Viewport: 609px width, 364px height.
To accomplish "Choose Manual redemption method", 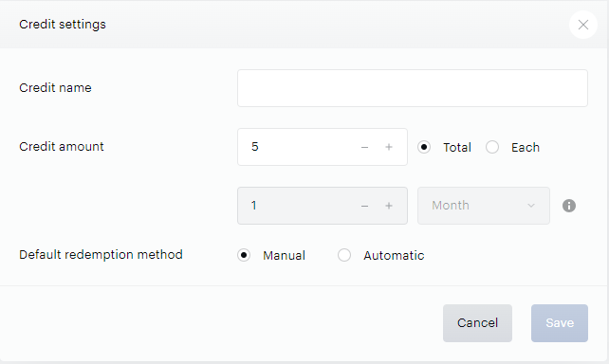I will click(244, 255).
